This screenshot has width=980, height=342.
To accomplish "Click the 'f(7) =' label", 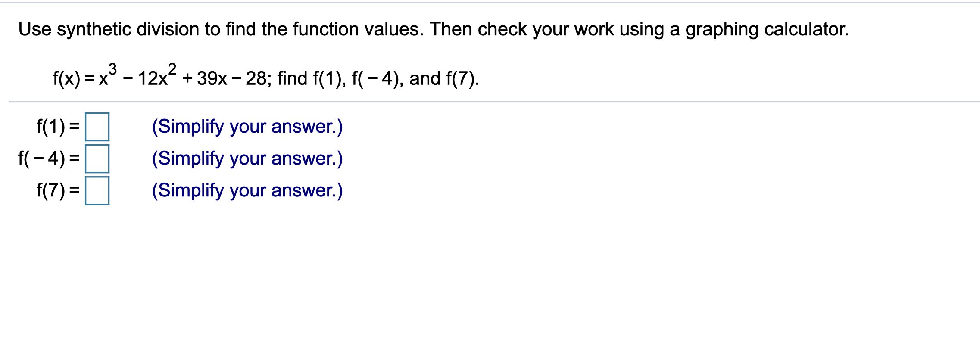I will [x=58, y=190].
